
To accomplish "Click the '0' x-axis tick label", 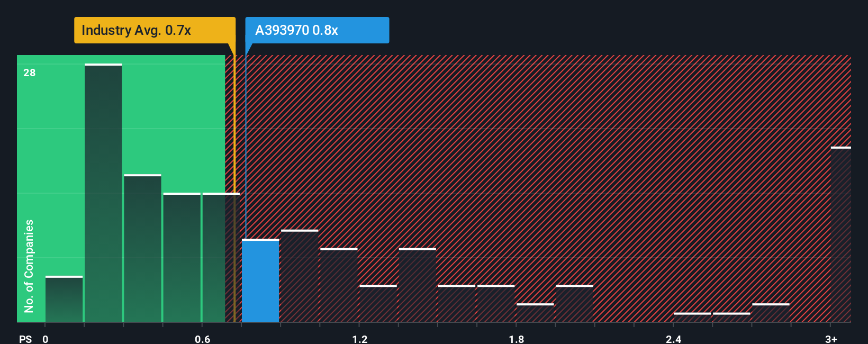I will click(x=46, y=339).
